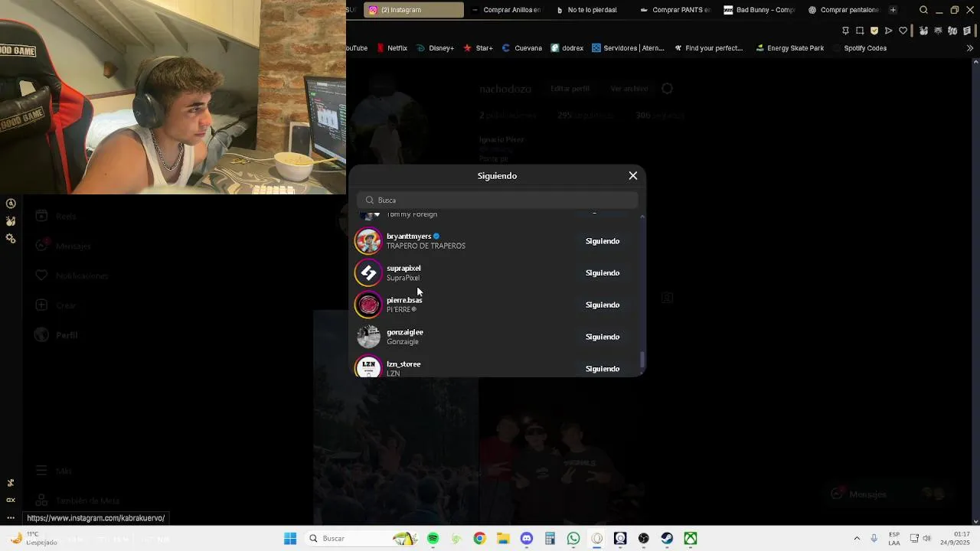Click the play/flow icon in toolbar
Screen dimensions: 980x551
(x=888, y=31)
